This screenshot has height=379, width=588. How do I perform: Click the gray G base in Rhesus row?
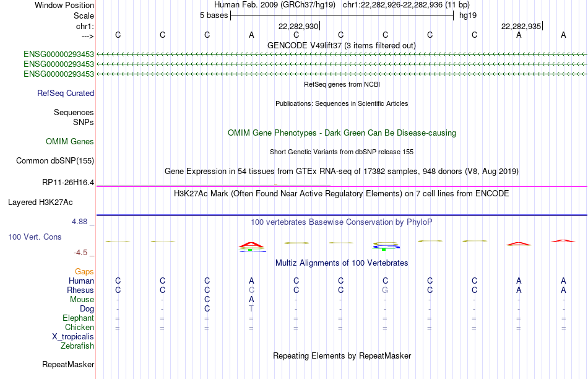pyautogui.click(x=385, y=290)
